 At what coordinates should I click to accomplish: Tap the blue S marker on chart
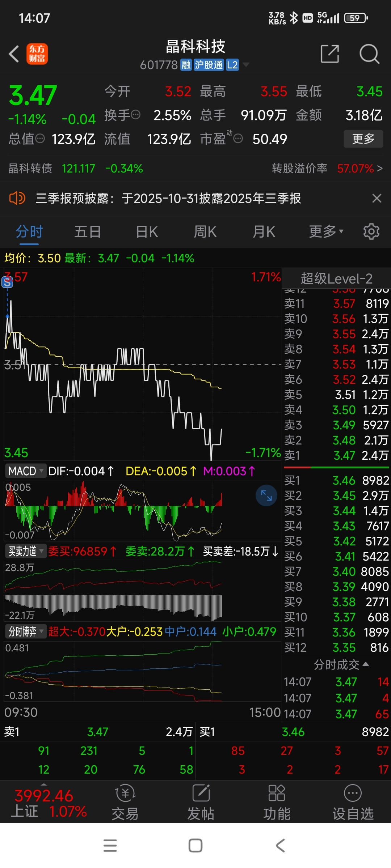7,282
